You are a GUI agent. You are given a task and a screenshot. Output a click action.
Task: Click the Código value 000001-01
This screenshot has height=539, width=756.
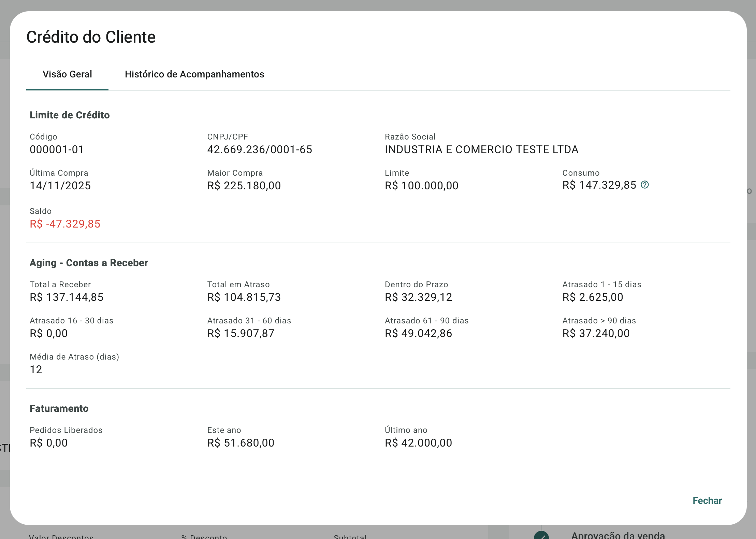coord(57,149)
